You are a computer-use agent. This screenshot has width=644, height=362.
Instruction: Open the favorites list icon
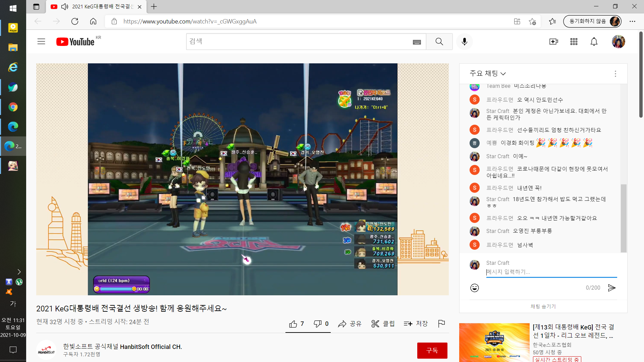[x=552, y=21]
